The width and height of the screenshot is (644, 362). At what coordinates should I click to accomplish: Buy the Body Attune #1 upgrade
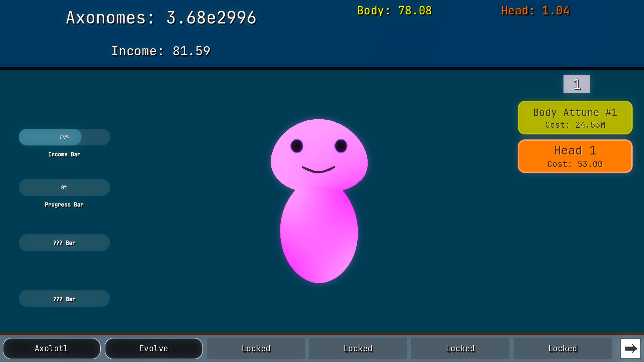point(575,118)
